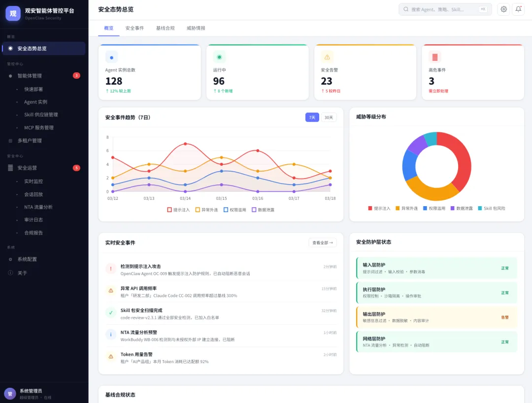The height and width of the screenshot is (403, 532).
Task: Click the 关于 info icon in sidebar
Action: [10, 273]
